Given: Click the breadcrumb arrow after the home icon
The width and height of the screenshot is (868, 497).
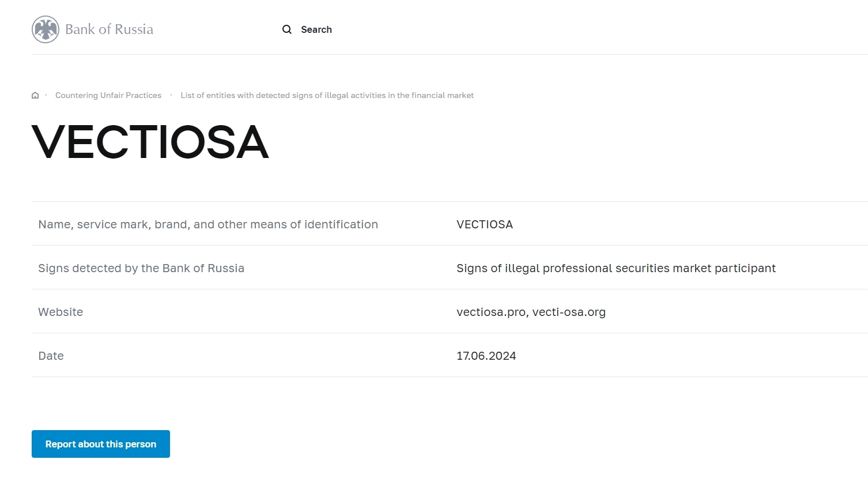Looking at the screenshot, I should (x=46, y=95).
